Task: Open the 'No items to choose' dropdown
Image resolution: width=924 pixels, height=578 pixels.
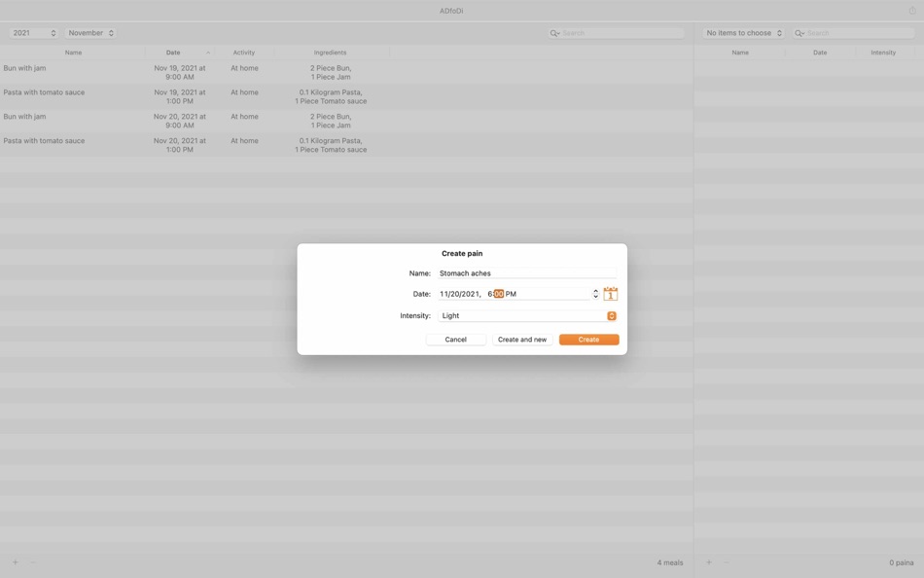Action: 744,33
